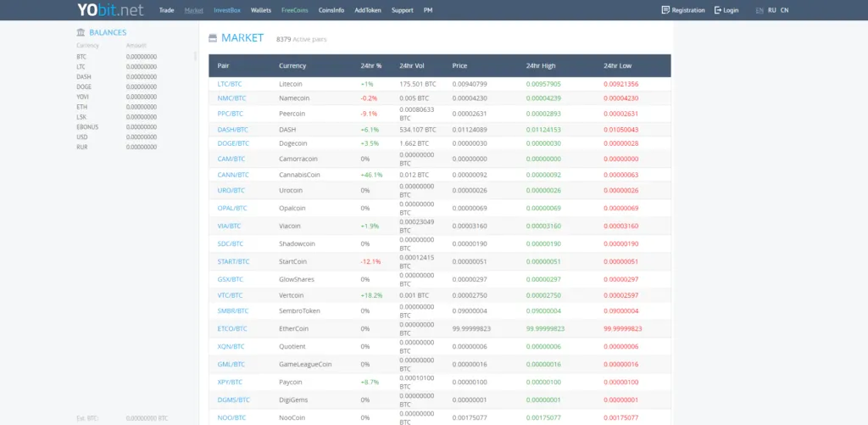The image size is (868, 425).
Task: Sort table by Pair column header
Action: pos(223,65)
